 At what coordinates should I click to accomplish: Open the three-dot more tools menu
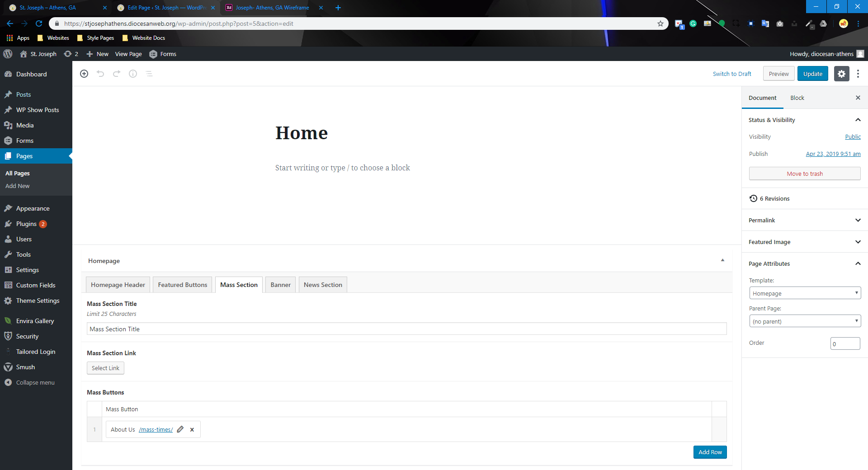858,74
